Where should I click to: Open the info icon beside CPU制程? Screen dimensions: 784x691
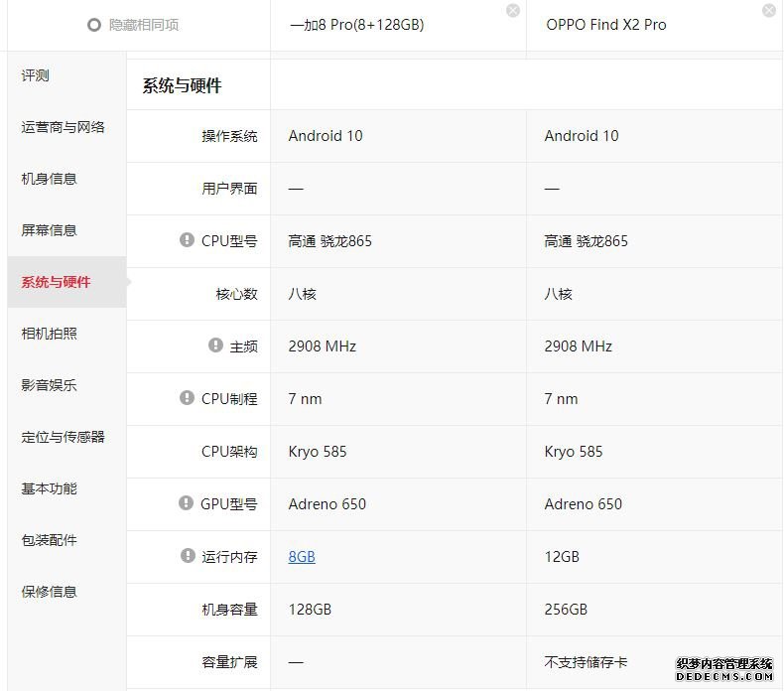[187, 398]
